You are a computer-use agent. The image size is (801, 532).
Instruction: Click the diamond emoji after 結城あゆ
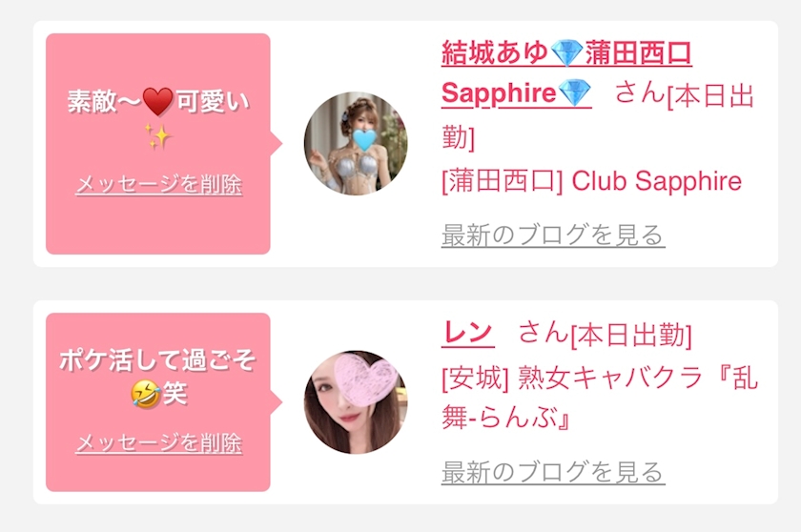click(x=566, y=53)
